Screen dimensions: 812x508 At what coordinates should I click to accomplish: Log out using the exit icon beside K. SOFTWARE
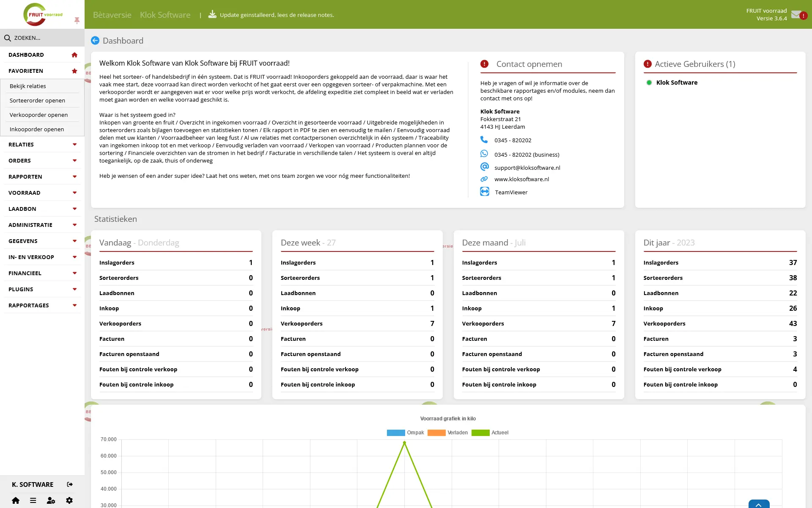tap(70, 484)
